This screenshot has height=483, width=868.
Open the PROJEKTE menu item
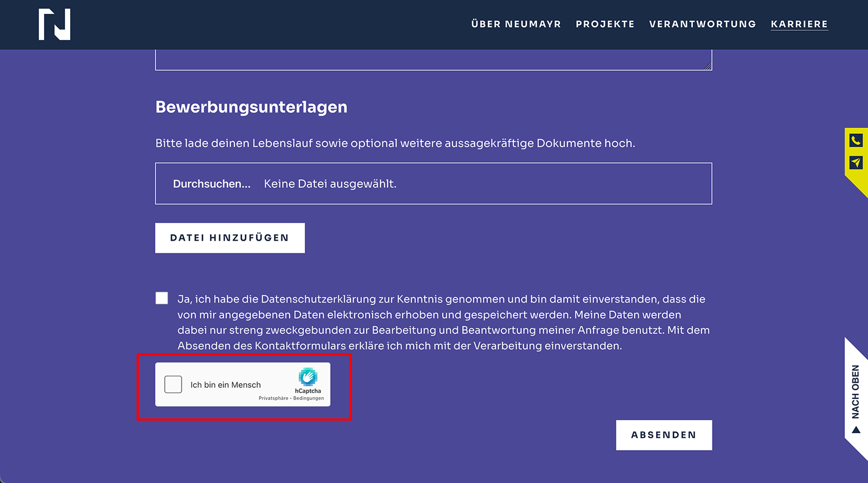click(605, 24)
